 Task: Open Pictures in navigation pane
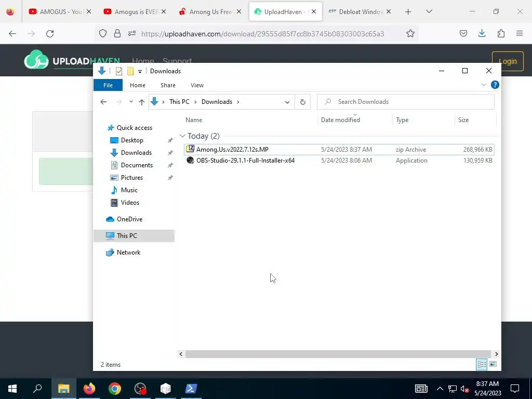point(131,178)
